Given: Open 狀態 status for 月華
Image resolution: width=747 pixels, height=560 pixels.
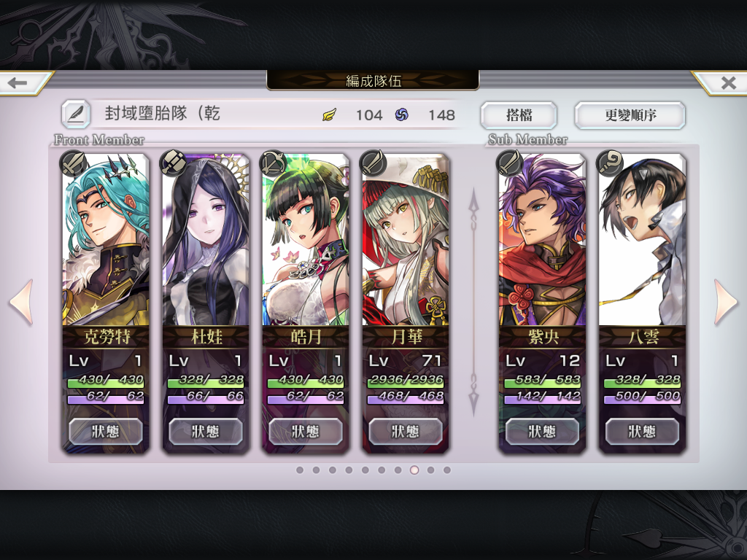Looking at the screenshot, I should tap(406, 432).
